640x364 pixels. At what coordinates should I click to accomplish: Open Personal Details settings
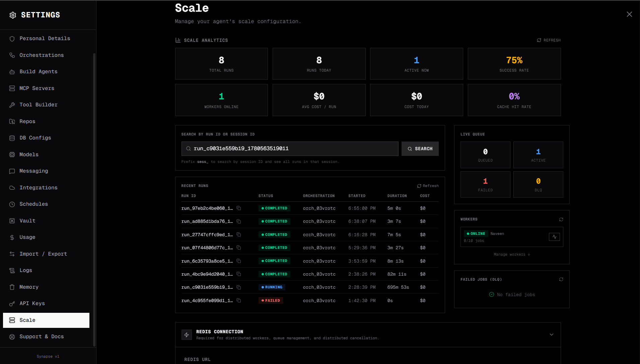(x=46, y=38)
